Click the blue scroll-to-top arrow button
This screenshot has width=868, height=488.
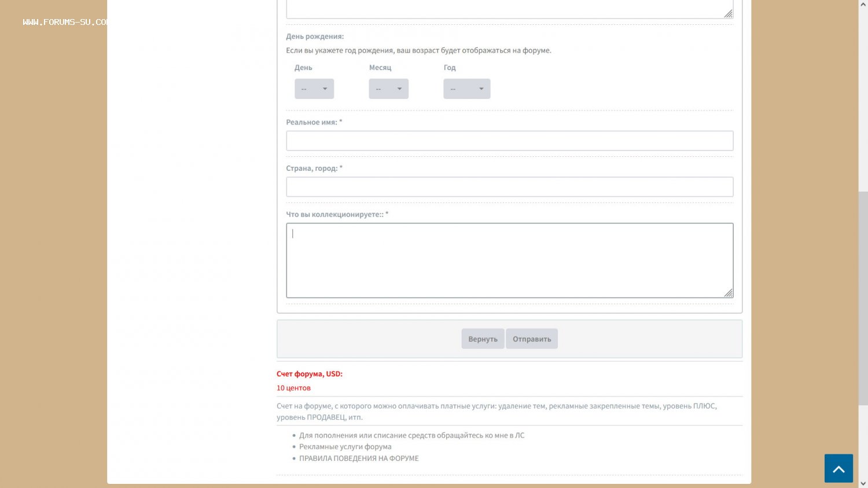click(838, 468)
